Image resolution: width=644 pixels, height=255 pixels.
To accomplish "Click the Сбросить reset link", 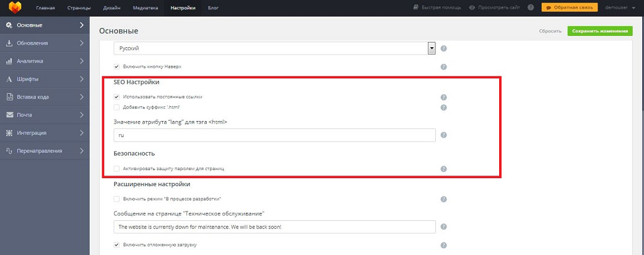I will tap(549, 30).
